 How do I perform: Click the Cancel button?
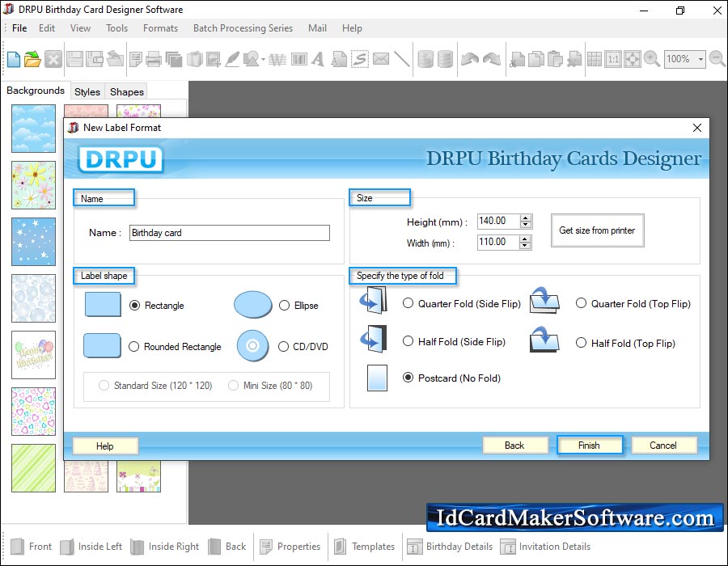pos(663,446)
